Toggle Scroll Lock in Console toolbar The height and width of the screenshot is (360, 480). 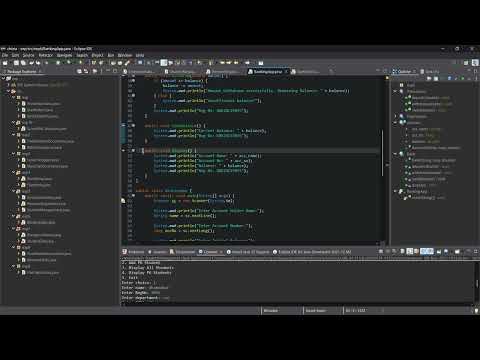410,251
